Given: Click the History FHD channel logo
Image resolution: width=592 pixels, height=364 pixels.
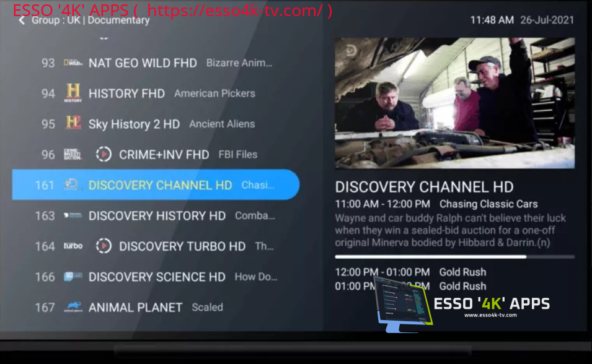Looking at the screenshot, I should coord(73,93).
